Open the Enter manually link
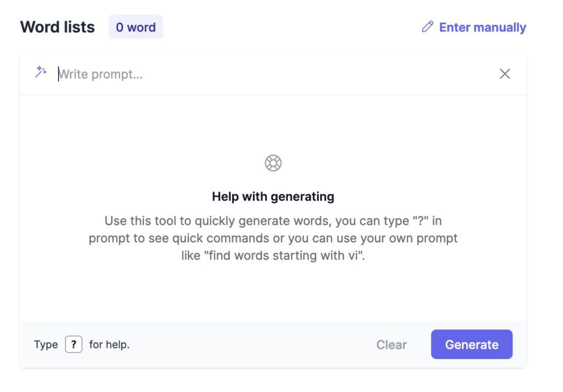The width and height of the screenshot is (563, 392). pos(482,27)
